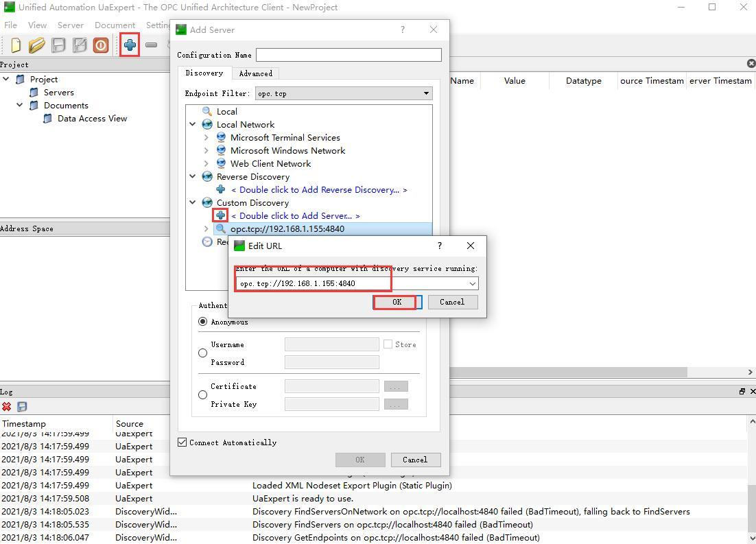This screenshot has width=756, height=544.
Task: Click the Servers folder icon in Project tree
Action: click(34, 92)
